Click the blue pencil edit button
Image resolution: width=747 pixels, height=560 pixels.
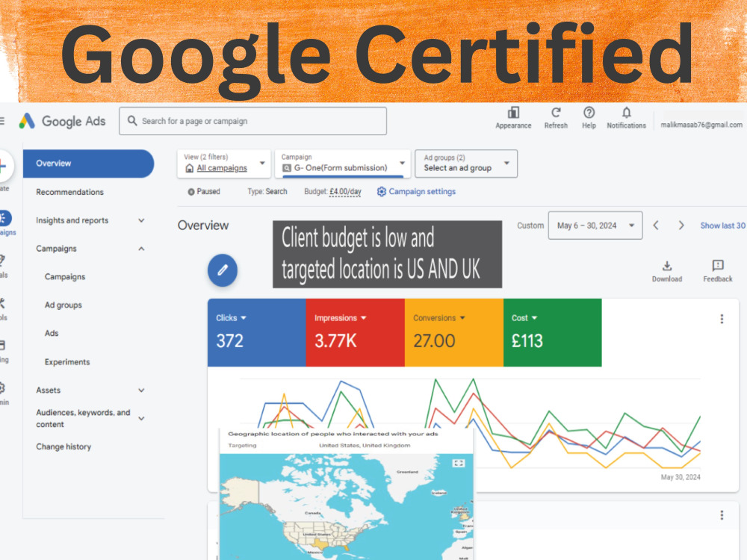[223, 270]
